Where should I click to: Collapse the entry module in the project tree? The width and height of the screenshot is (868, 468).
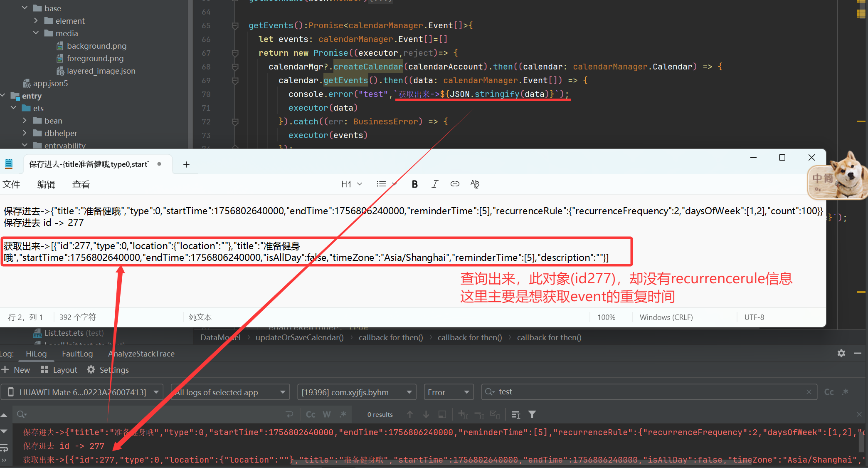(x=2, y=96)
